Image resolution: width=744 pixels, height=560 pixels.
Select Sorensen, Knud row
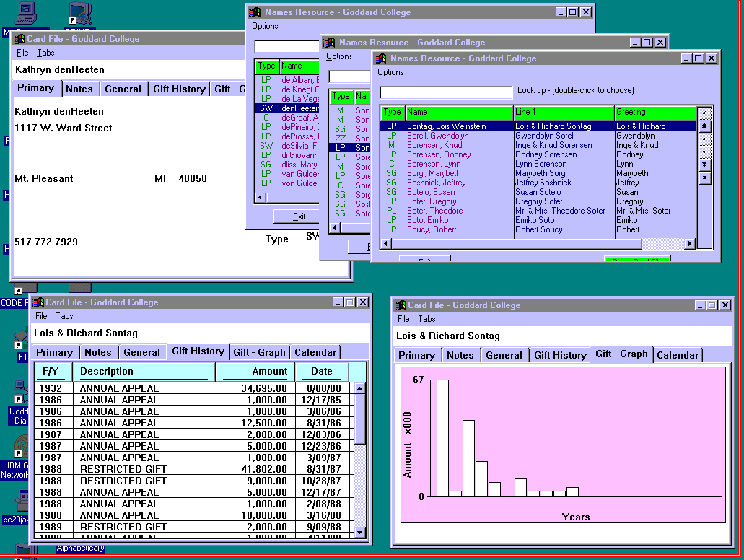coord(538,145)
